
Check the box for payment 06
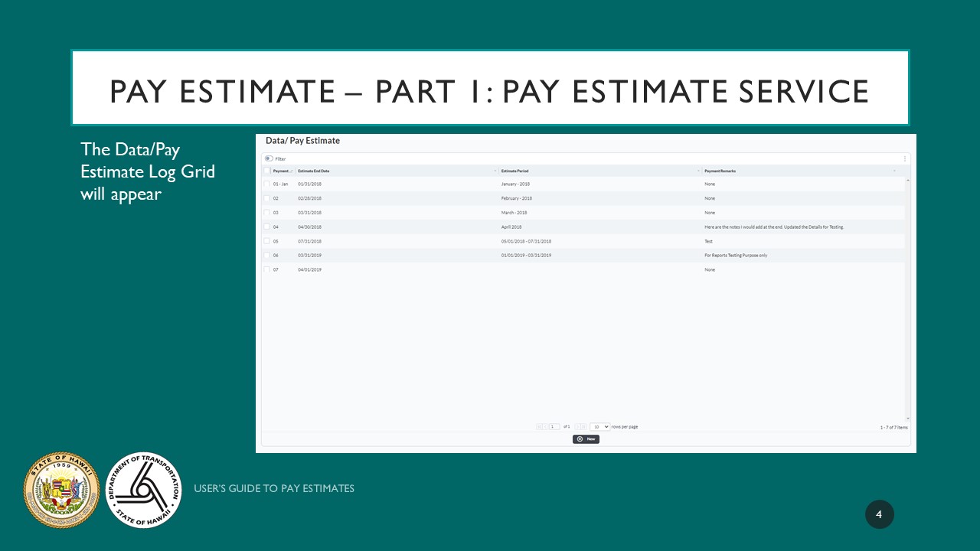click(266, 256)
